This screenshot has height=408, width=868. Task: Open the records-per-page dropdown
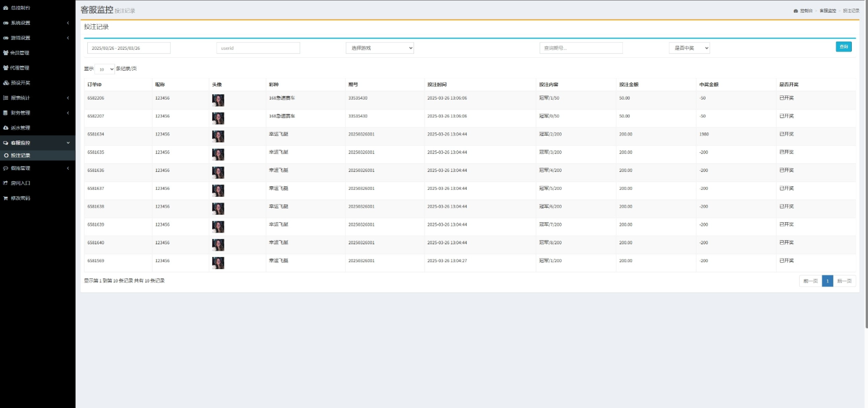click(104, 69)
